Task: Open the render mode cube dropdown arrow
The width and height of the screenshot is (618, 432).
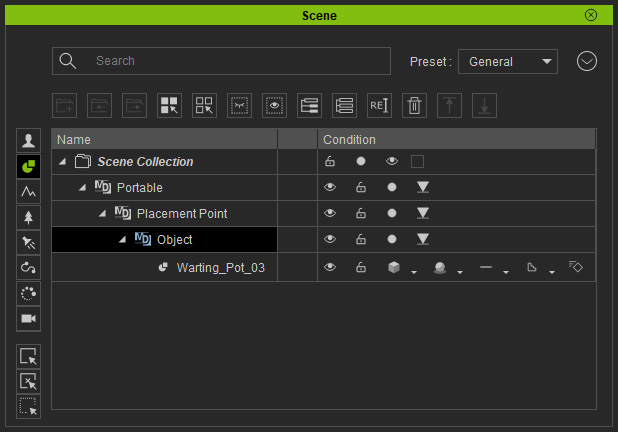Action: click(x=414, y=272)
